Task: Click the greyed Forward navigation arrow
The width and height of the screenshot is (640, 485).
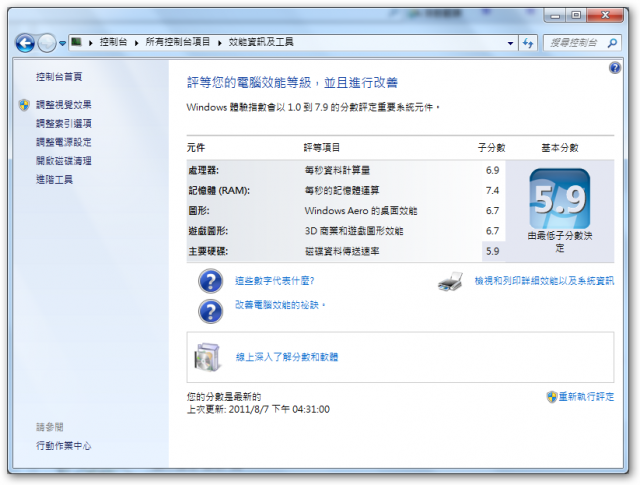Action: [x=47, y=43]
